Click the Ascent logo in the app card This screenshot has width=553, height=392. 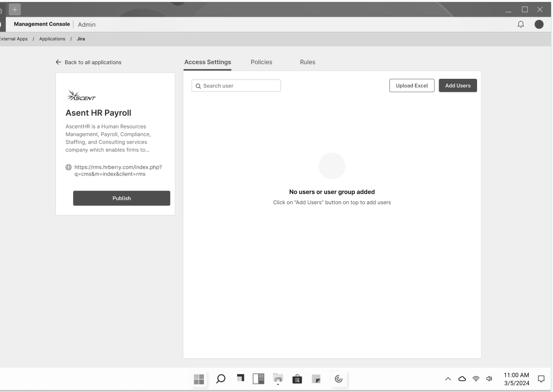click(x=81, y=95)
